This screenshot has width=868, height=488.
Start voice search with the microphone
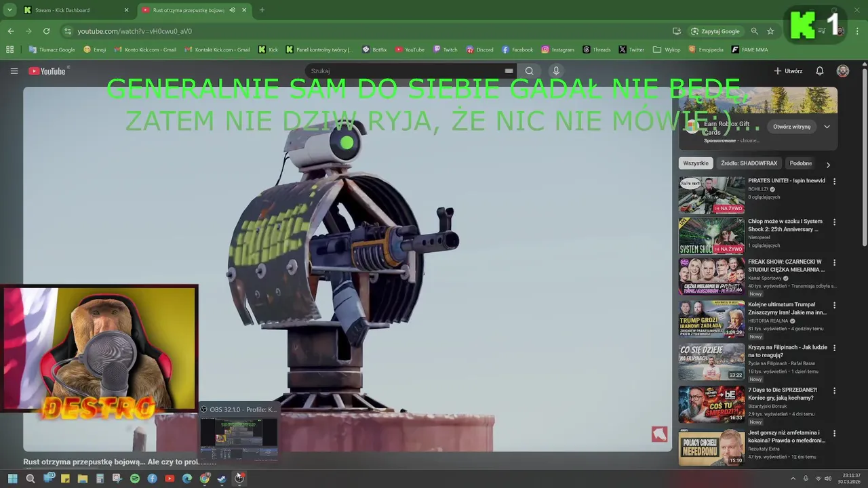click(x=556, y=71)
